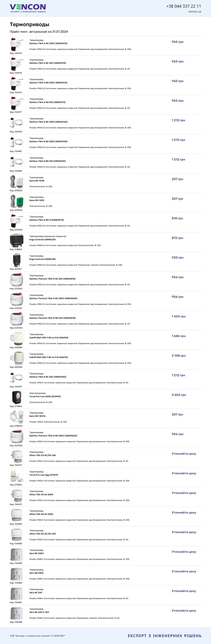Click the Tervix Pro Line Egg thumbnail

tap(17, 476)
